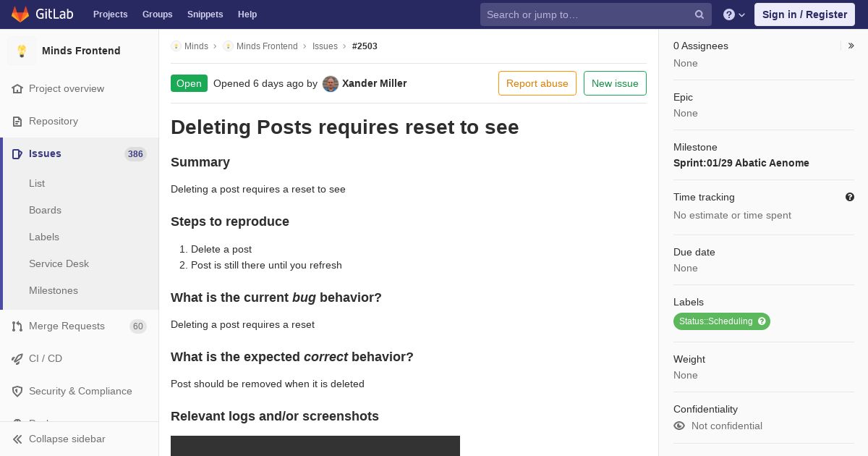
Task: Click the 'Not confidential' text
Action: pos(727,426)
